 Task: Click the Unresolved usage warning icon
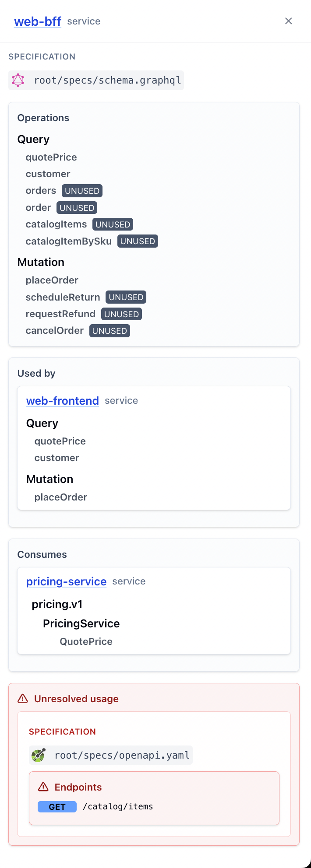point(23,699)
